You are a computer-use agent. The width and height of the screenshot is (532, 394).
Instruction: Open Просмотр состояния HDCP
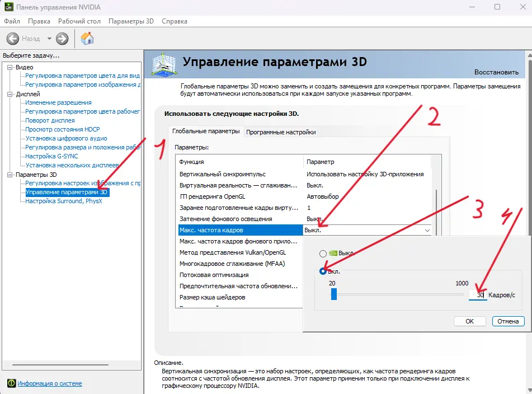coord(63,129)
